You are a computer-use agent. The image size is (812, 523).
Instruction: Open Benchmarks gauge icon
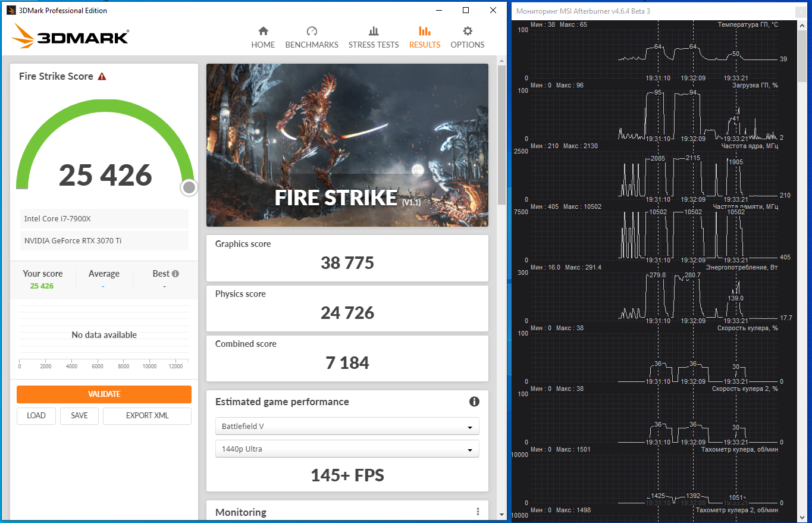tap(312, 32)
